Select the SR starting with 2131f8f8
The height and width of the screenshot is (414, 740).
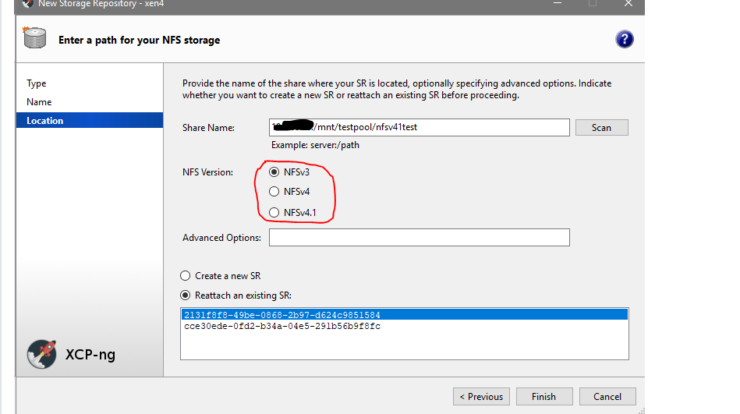point(282,315)
